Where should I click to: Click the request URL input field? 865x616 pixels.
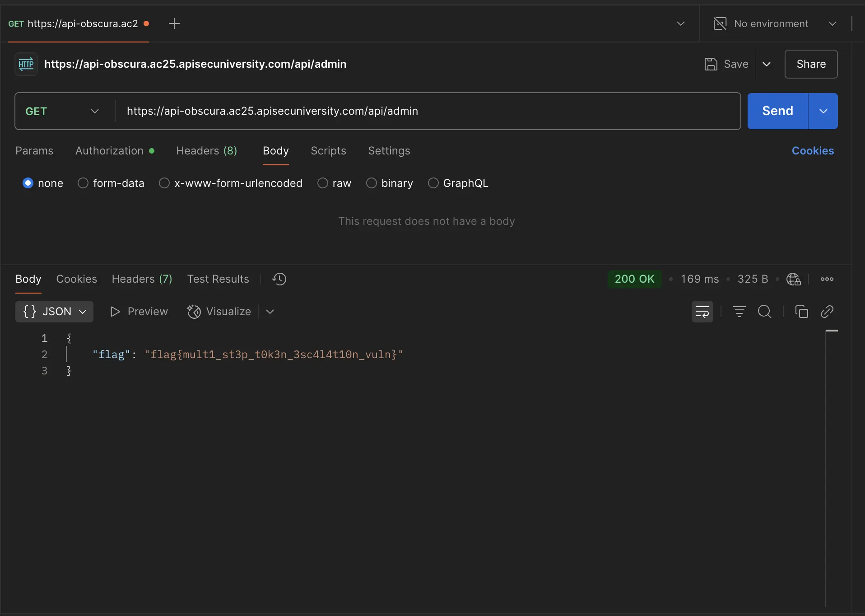pos(428,111)
